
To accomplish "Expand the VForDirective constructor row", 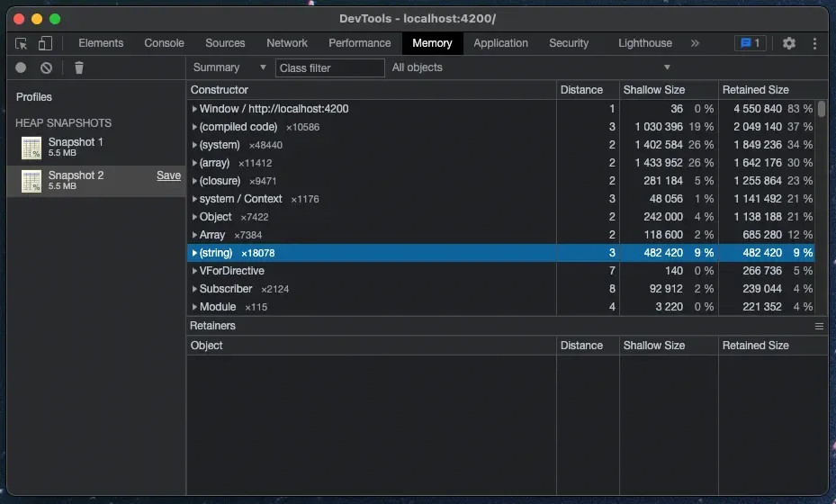I will pyautogui.click(x=194, y=271).
